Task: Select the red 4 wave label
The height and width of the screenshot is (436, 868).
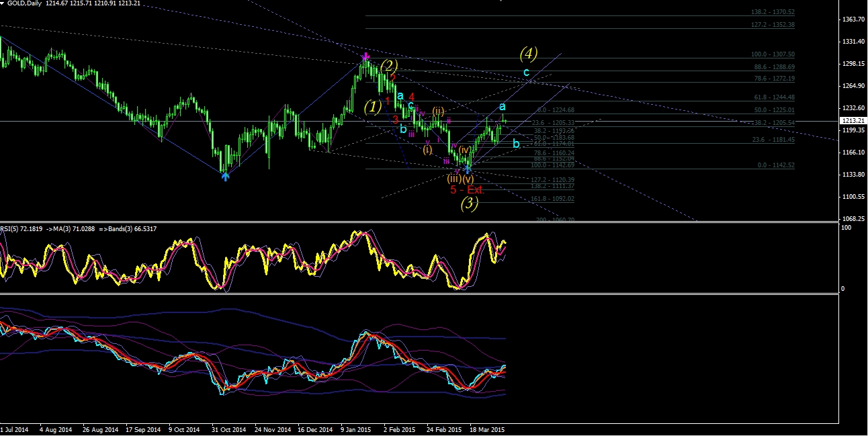Action: (411, 97)
